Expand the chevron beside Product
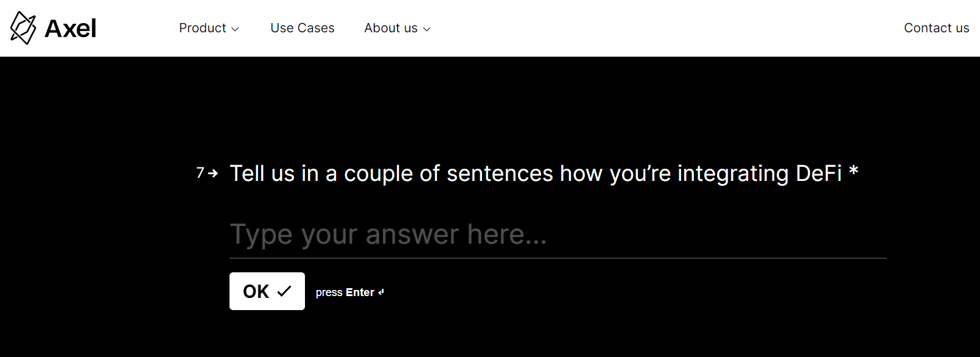980x357 pixels. click(235, 29)
